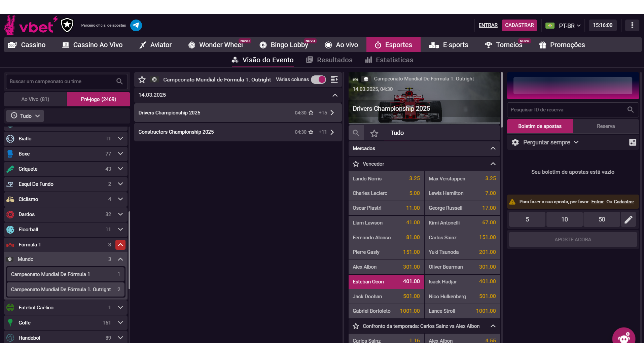Open the live chat support bubble
This screenshot has width=644, height=343.
tap(623, 337)
